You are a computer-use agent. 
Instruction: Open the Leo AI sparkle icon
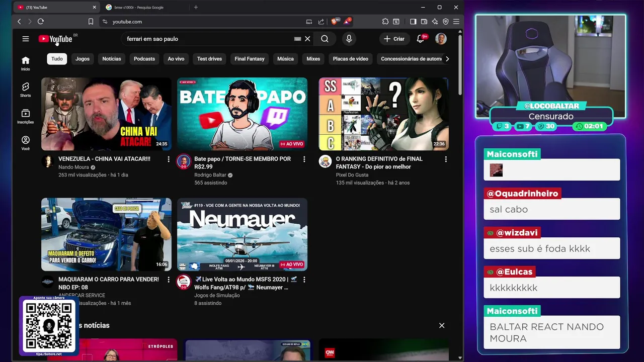(x=435, y=22)
